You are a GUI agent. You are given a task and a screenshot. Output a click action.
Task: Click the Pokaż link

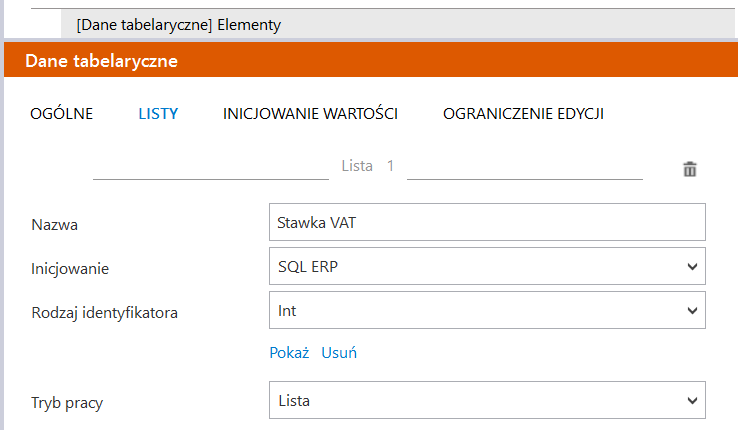289,353
